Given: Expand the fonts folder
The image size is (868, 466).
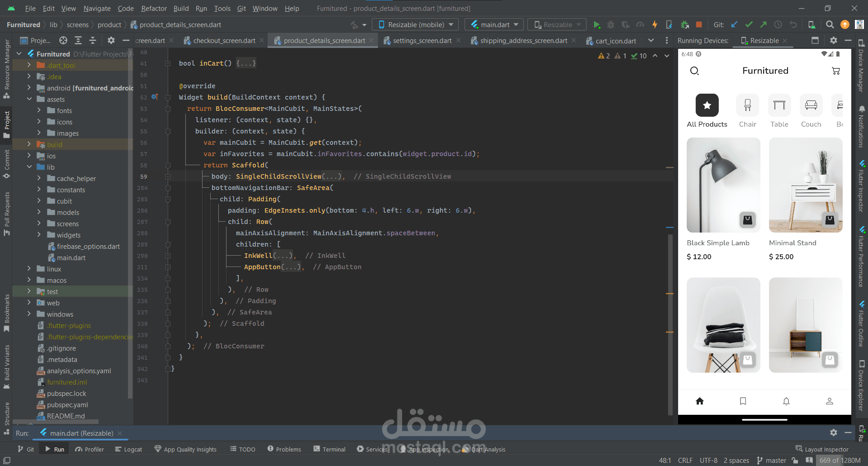Looking at the screenshot, I should tap(39, 110).
